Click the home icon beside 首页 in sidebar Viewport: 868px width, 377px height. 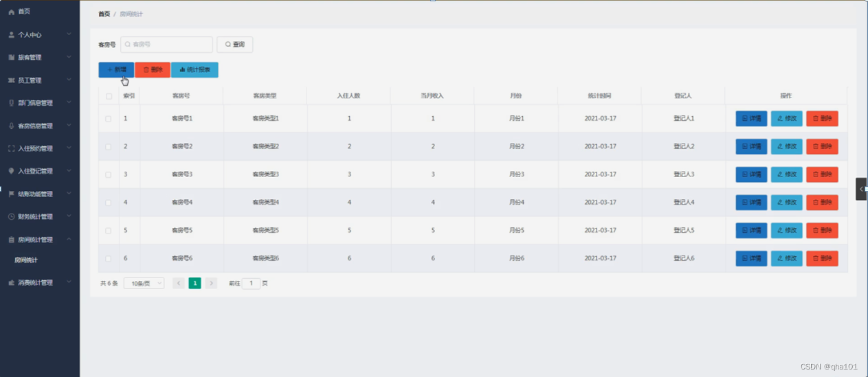pos(11,12)
